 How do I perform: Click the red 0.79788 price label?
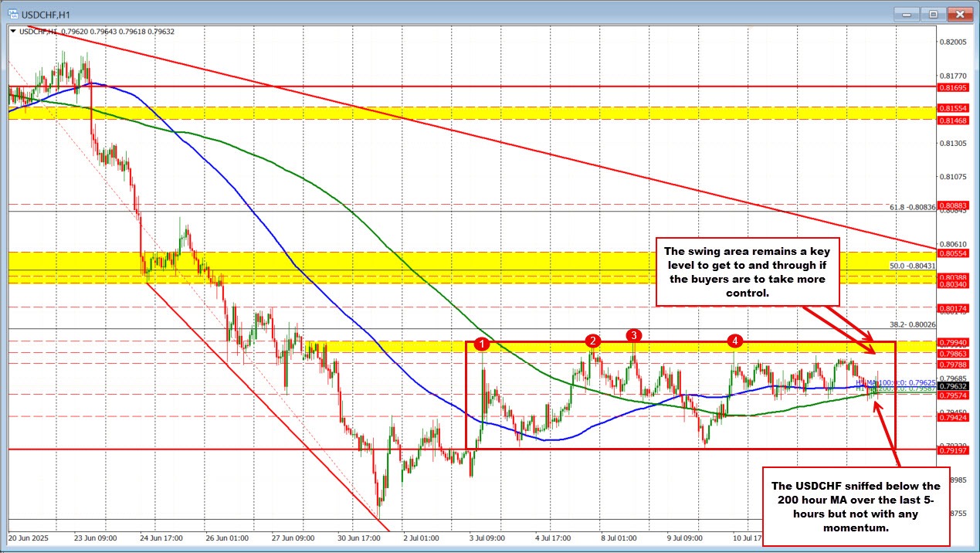click(951, 364)
